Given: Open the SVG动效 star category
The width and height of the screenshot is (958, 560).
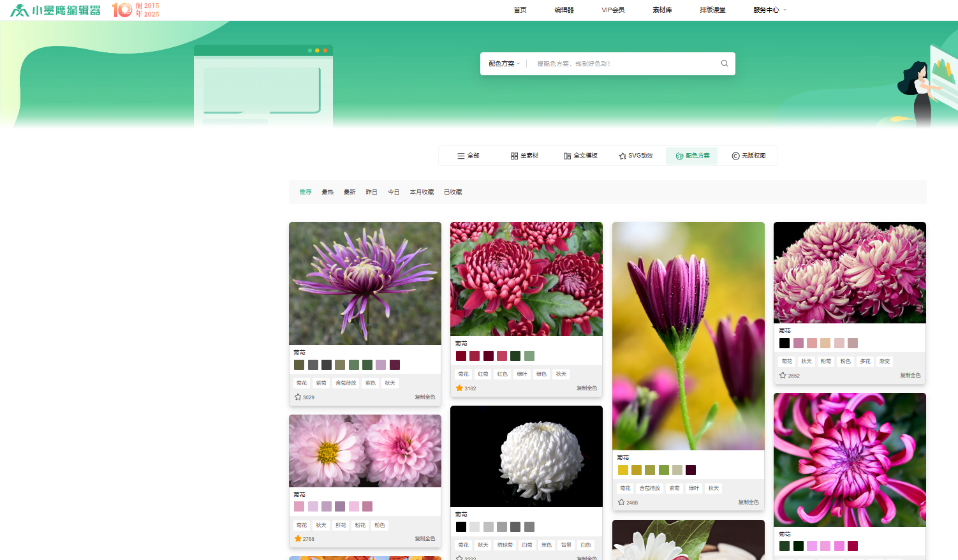Looking at the screenshot, I should [x=636, y=156].
